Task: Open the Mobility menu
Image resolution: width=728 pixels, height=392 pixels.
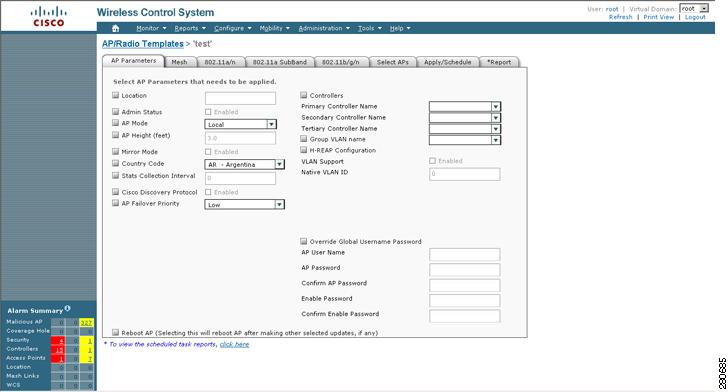Action: [x=274, y=28]
